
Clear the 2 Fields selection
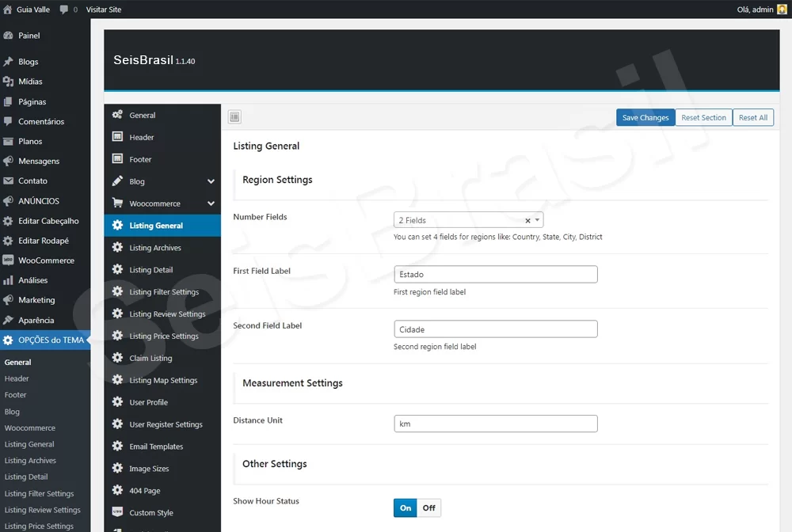point(527,221)
